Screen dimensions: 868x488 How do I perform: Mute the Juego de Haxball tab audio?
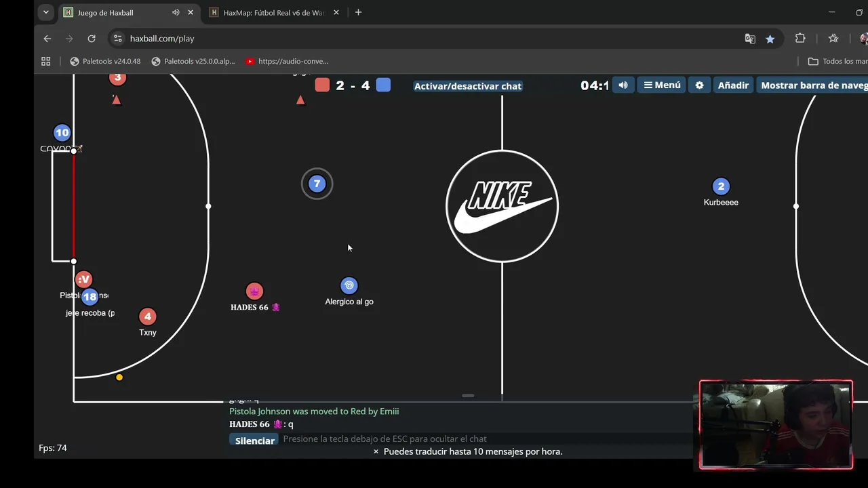(x=176, y=12)
